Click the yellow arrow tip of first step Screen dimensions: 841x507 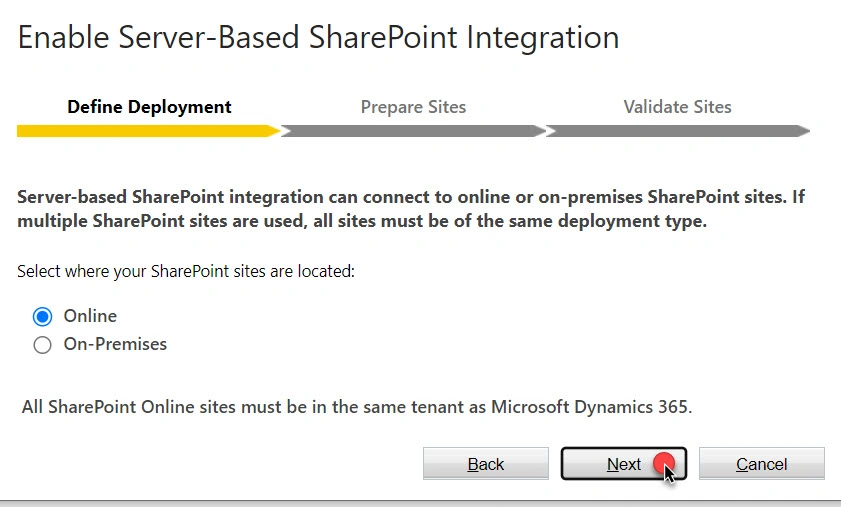[274, 131]
